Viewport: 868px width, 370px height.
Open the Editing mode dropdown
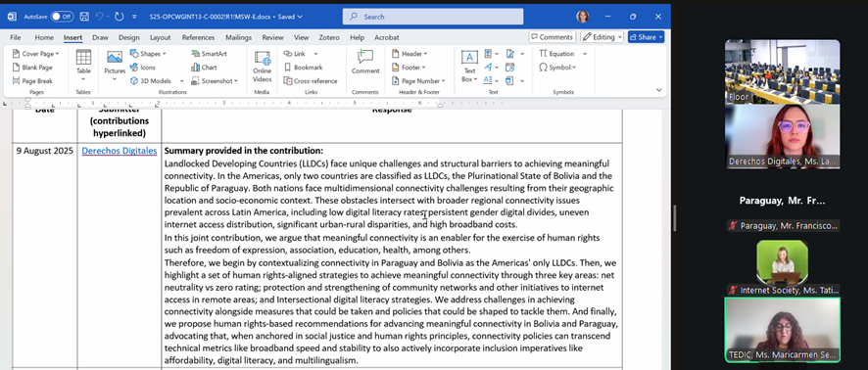click(602, 37)
